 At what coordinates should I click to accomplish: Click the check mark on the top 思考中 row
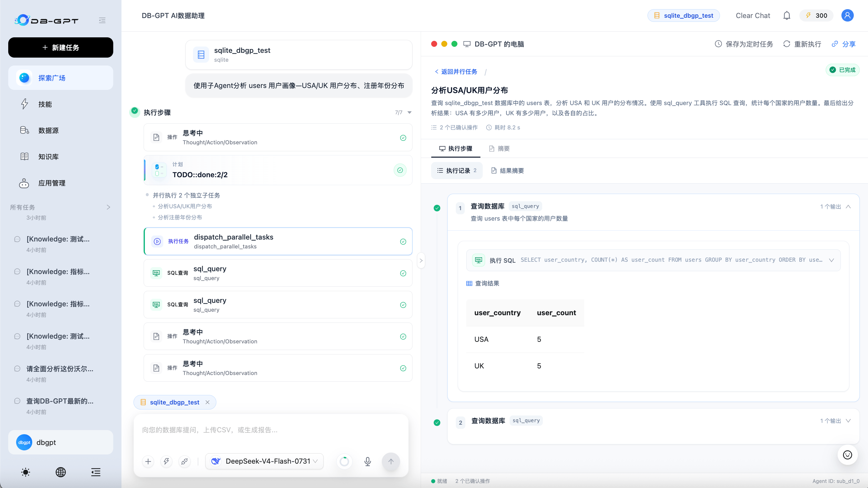[403, 138]
